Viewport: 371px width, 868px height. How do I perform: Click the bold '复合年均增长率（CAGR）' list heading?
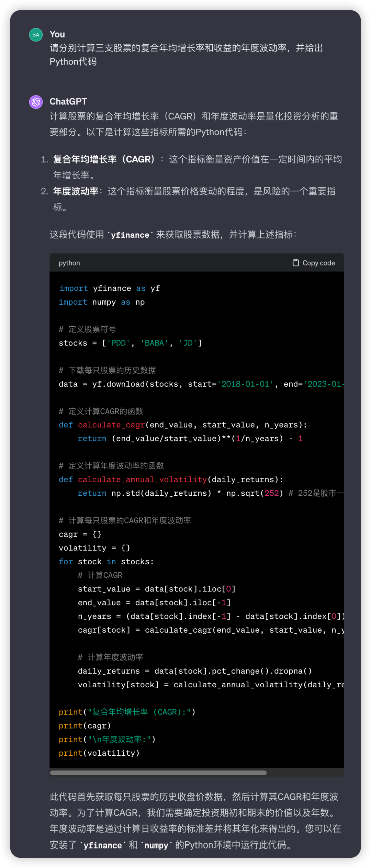tap(104, 160)
